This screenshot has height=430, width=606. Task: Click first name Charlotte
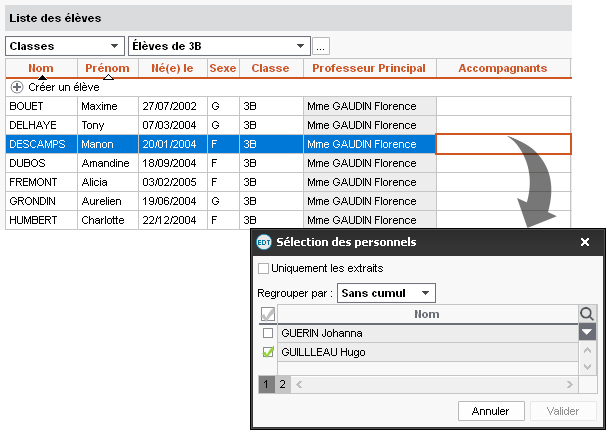pyautogui.click(x=103, y=220)
